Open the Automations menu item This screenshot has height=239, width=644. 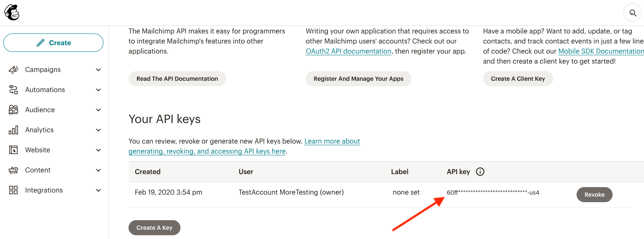54,90
